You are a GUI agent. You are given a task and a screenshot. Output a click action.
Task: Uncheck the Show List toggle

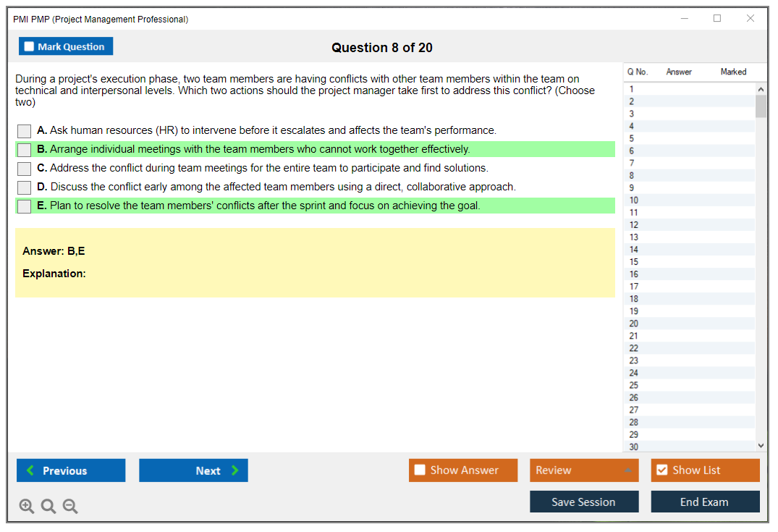661,470
